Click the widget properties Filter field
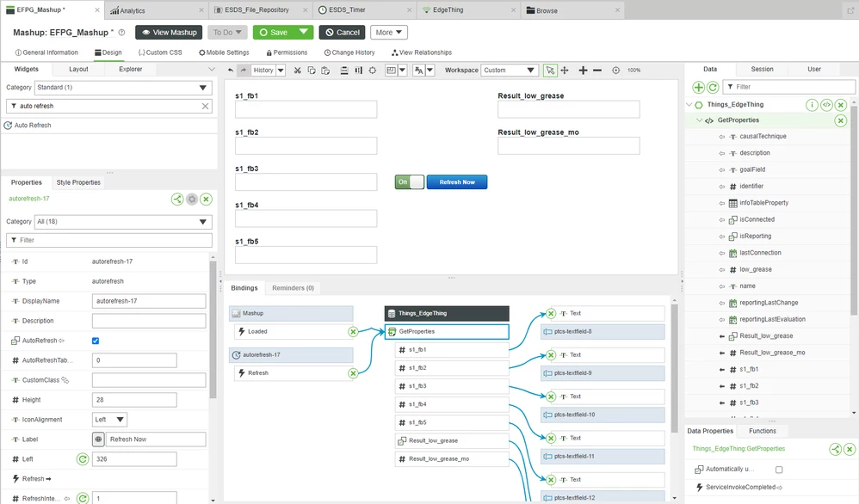The image size is (859, 504). coord(109,240)
